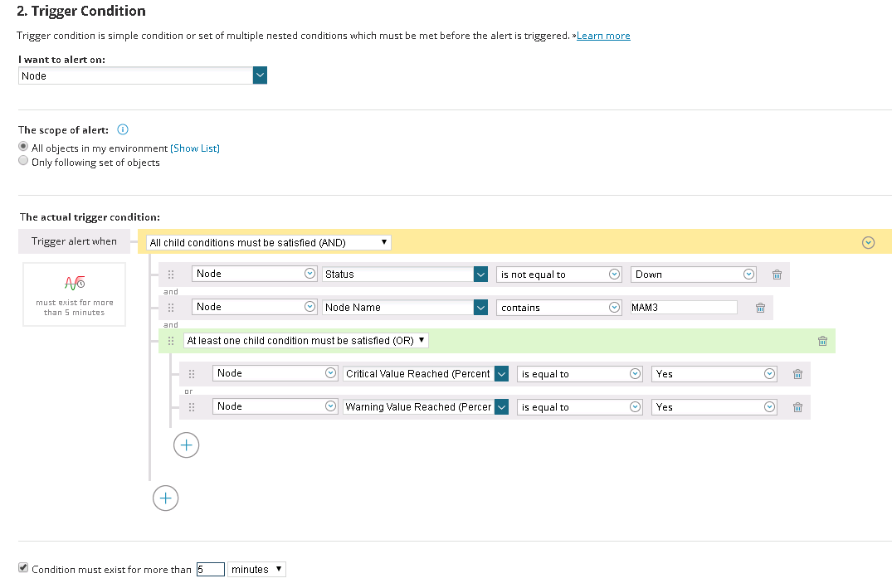Viewport: 892px width, 588px height.
Task: Open Node object dropdown in Node Name row
Action: coord(254,307)
